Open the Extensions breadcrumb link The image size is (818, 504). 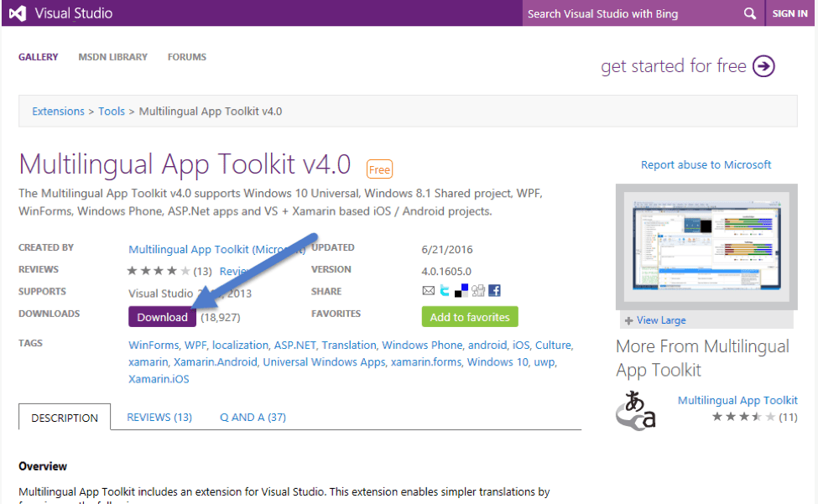(58, 112)
